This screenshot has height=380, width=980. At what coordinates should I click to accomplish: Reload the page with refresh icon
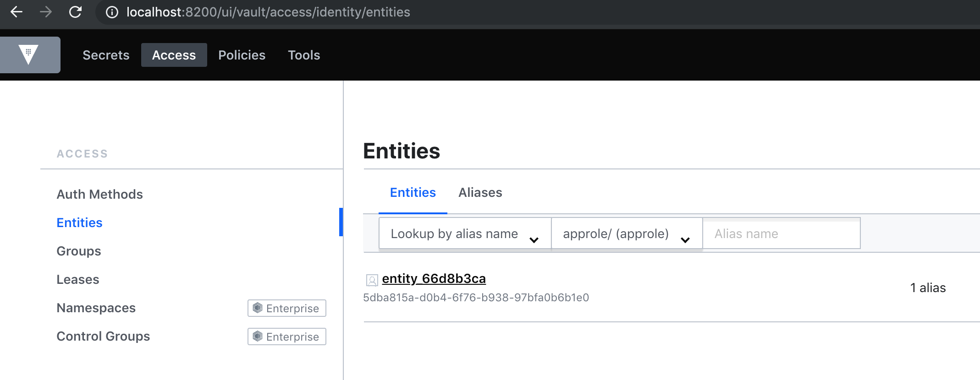[x=75, y=12]
